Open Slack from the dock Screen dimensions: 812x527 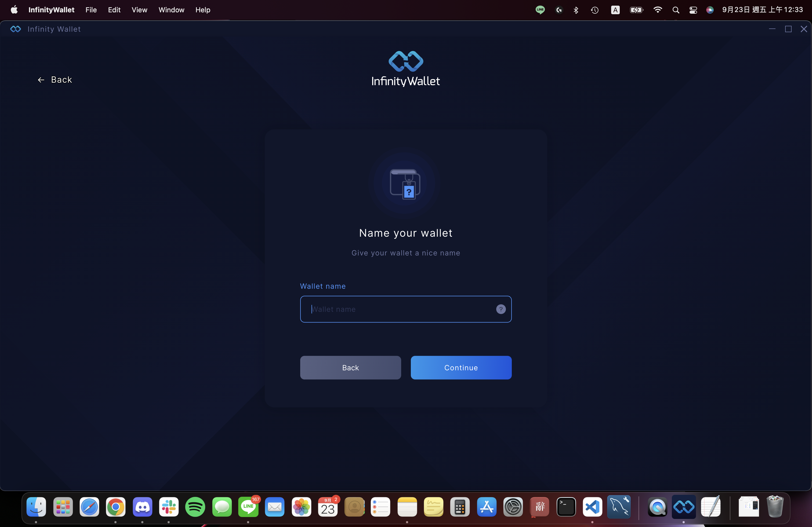tap(169, 507)
